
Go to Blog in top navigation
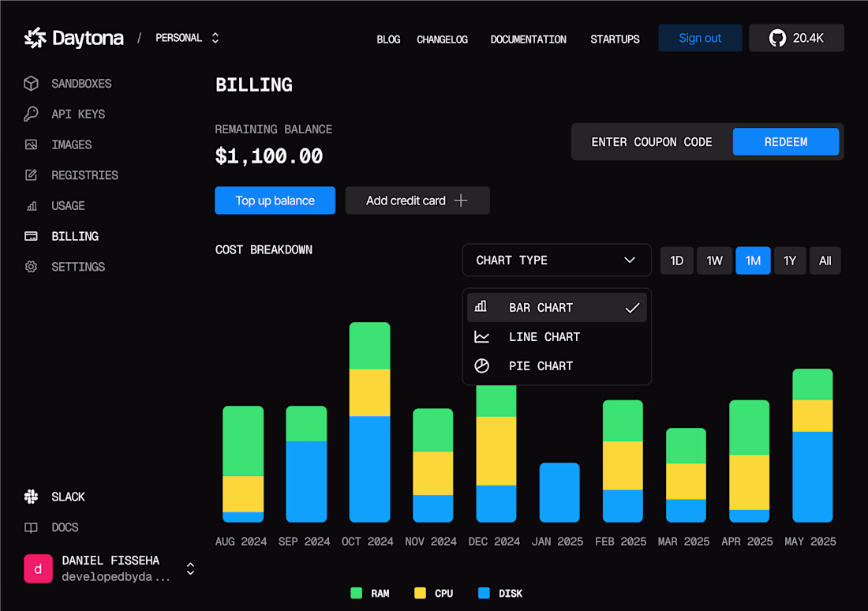tap(388, 39)
